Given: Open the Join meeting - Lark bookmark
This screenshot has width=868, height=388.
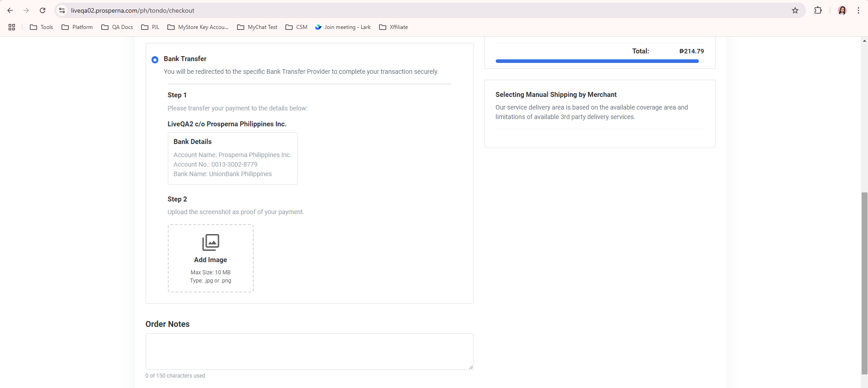Looking at the screenshot, I should pos(343,27).
